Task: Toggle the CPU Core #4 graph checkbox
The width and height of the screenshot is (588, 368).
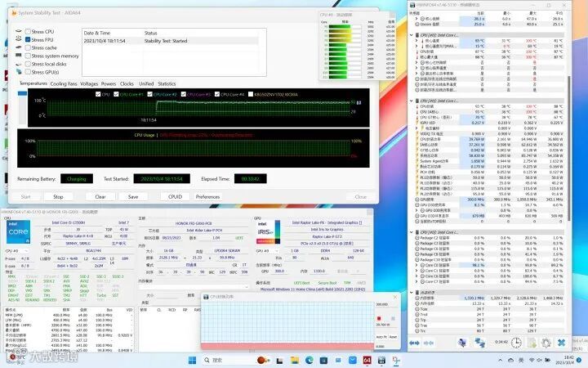Action: tap(216, 94)
